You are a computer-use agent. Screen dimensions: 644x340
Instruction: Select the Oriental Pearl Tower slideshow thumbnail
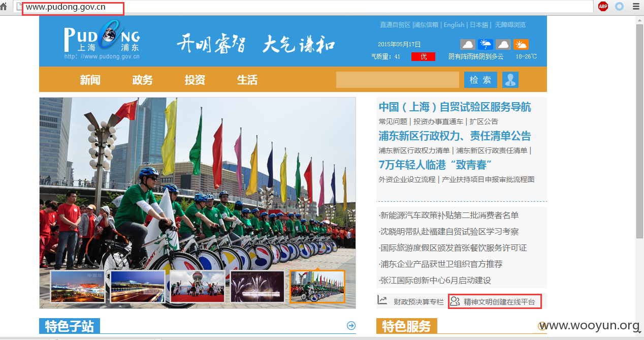coord(198,287)
